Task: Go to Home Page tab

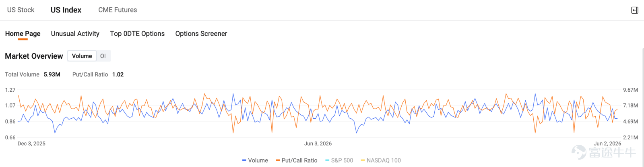Action: click(23, 33)
